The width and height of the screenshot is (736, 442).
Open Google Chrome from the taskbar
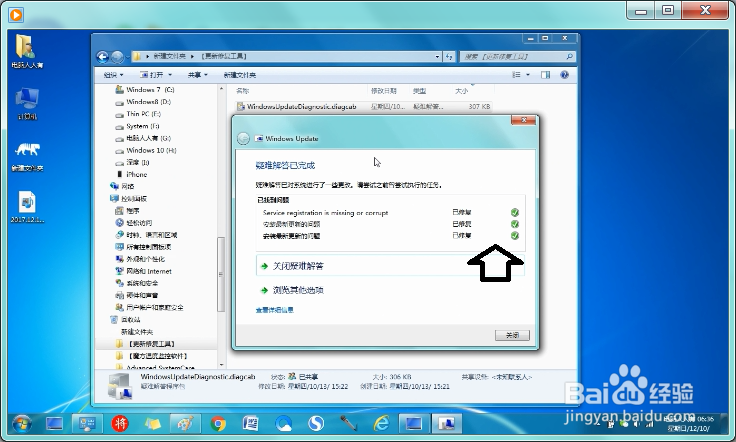tap(218, 424)
